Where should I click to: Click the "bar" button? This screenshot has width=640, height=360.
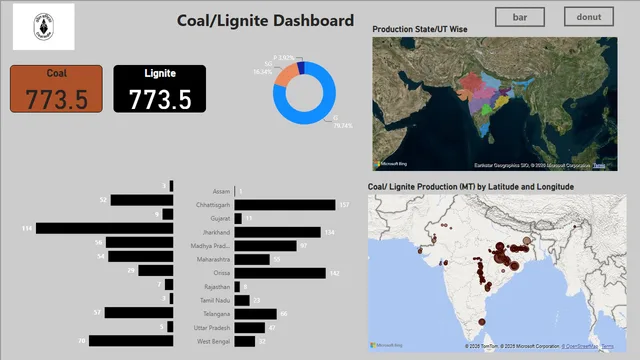coord(520,17)
